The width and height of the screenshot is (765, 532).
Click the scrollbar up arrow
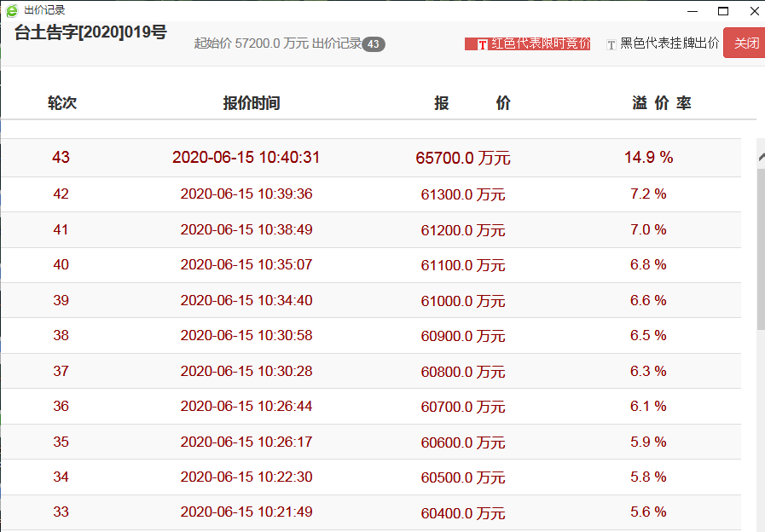point(761,157)
